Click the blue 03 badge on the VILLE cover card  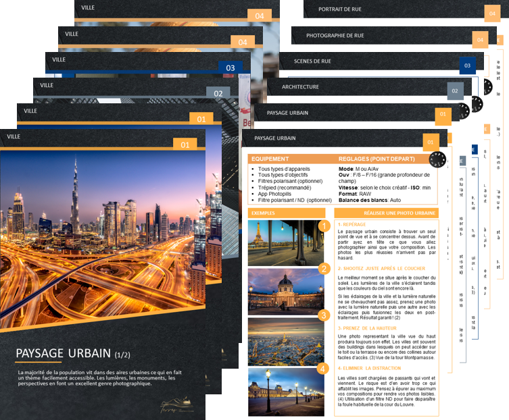231,68
